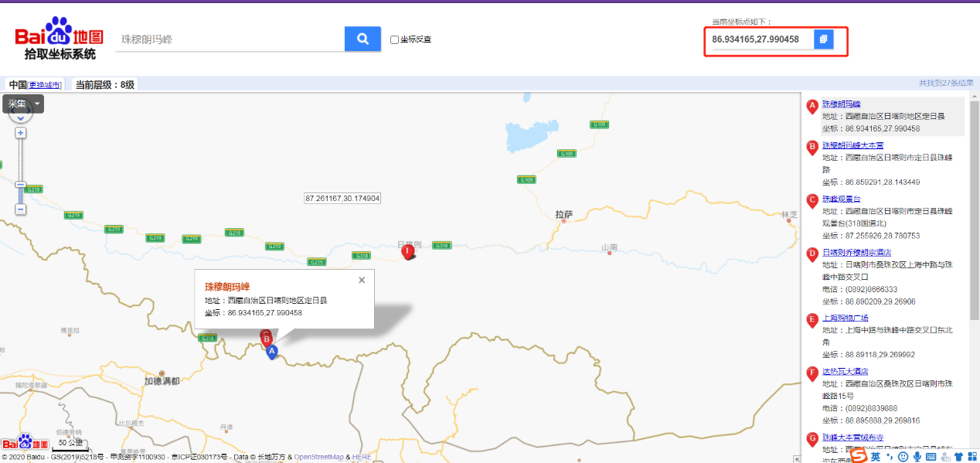Enable the 坐标反查 checkbox
The width and height of the screenshot is (980, 463).
394,39
